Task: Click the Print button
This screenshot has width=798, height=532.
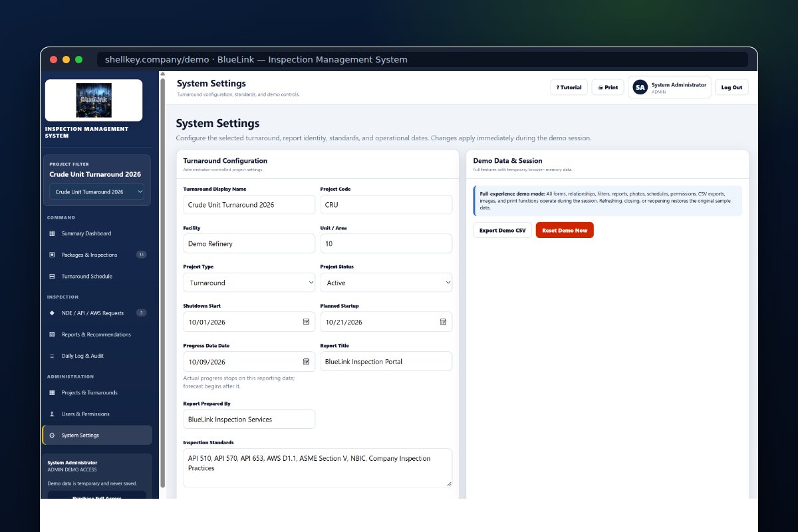Action: coord(608,87)
